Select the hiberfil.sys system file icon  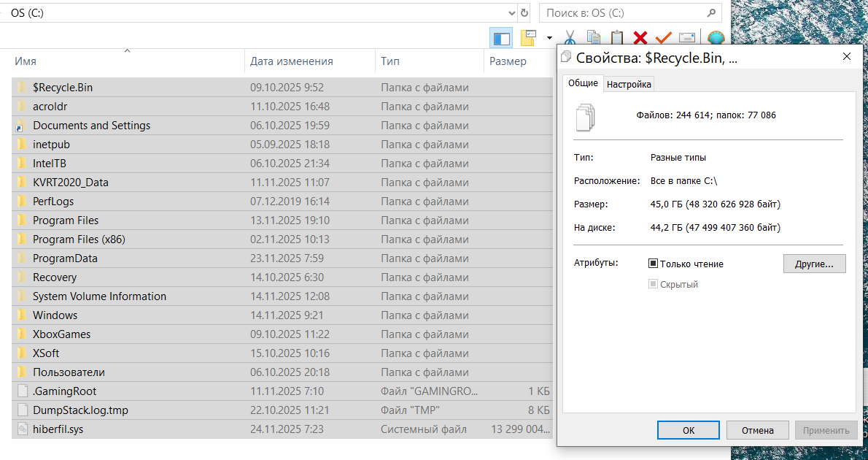click(x=22, y=429)
